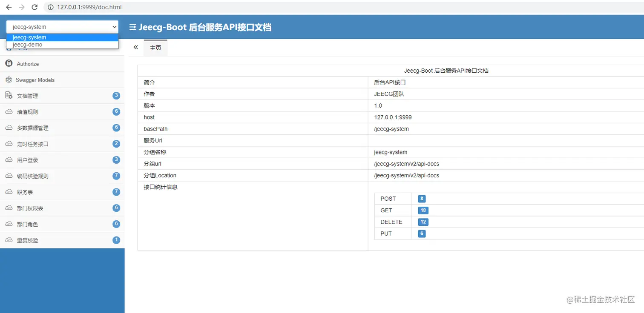The height and width of the screenshot is (313, 644).
Task: Click the lock icon next to Authorize
Action: [x=9, y=63]
